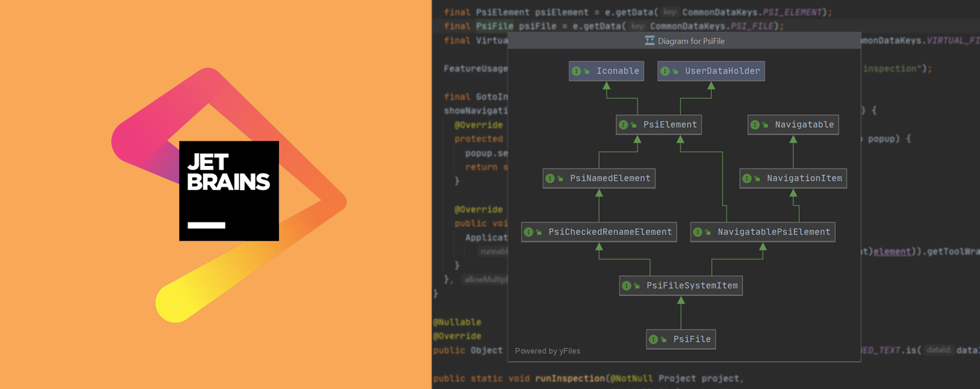Select the NavigatablePsiElement node

763,232
